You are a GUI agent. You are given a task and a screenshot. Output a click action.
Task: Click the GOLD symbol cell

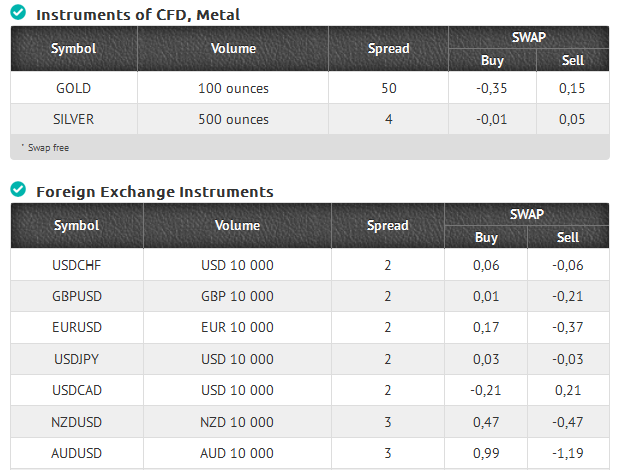pos(73,88)
